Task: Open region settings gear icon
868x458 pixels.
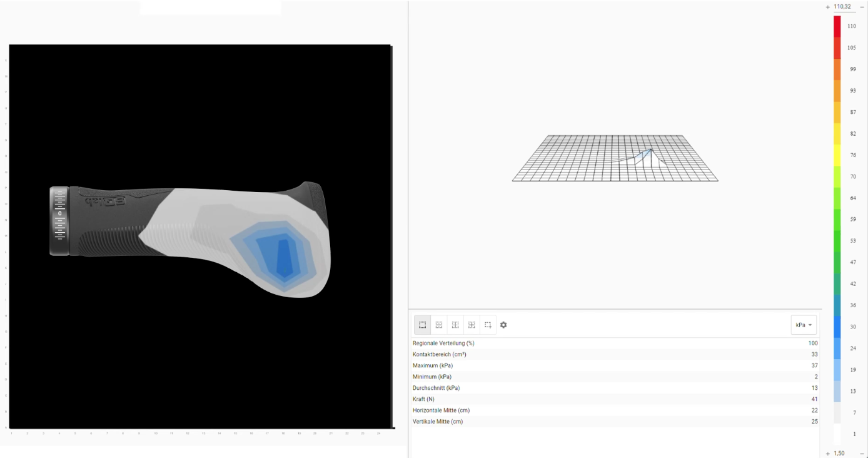Action: pyautogui.click(x=503, y=325)
